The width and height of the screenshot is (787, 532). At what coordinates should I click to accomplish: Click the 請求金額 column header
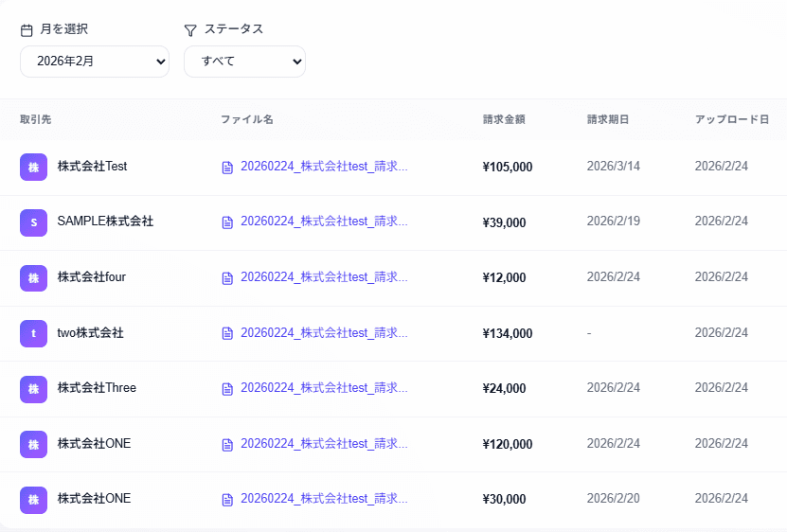coord(504,119)
